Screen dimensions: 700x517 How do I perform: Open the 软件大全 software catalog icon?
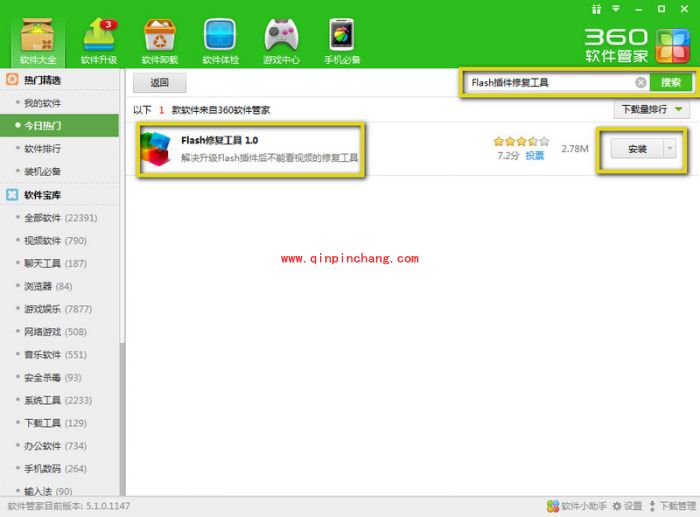coord(38,36)
